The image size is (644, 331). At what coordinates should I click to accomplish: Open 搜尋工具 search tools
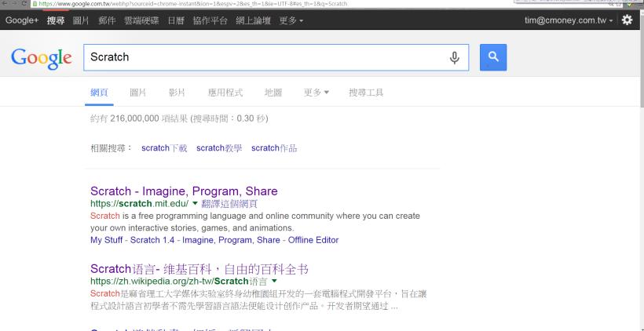point(366,93)
